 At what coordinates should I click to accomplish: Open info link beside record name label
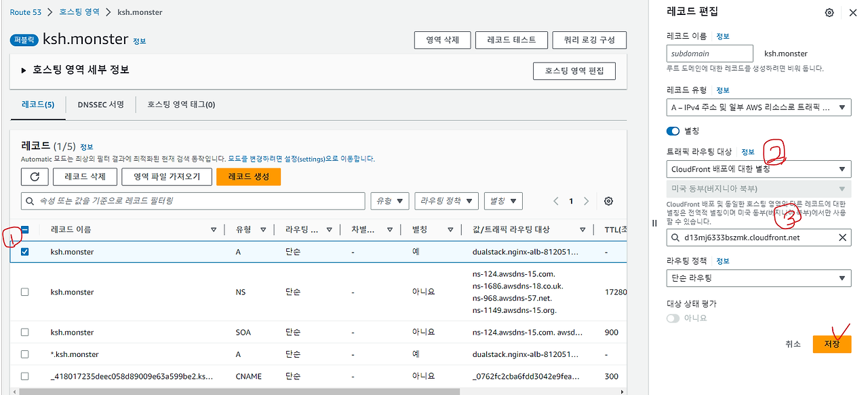click(723, 36)
